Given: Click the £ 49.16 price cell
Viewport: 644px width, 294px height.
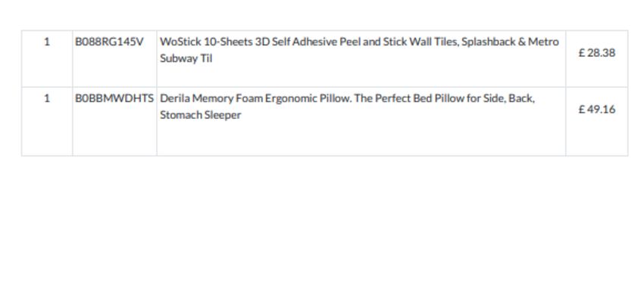Looking at the screenshot, I should click(x=597, y=110).
